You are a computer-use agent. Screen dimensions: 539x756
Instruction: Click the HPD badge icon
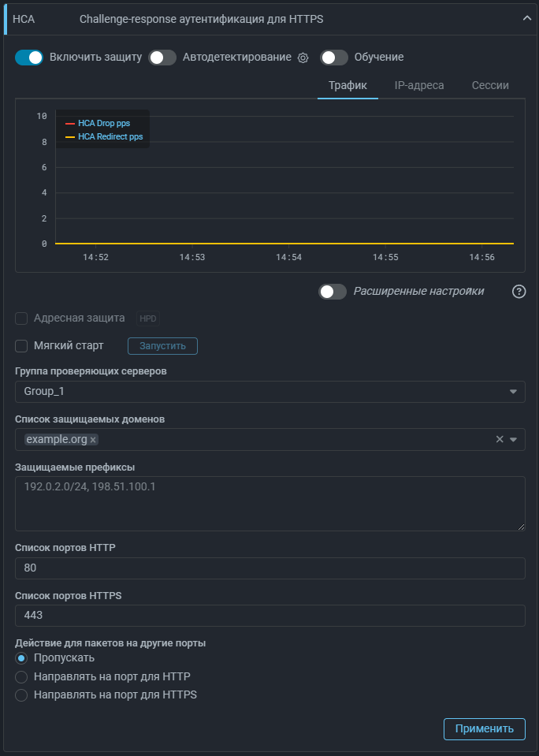pyautogui.click(x=147, y=318)
